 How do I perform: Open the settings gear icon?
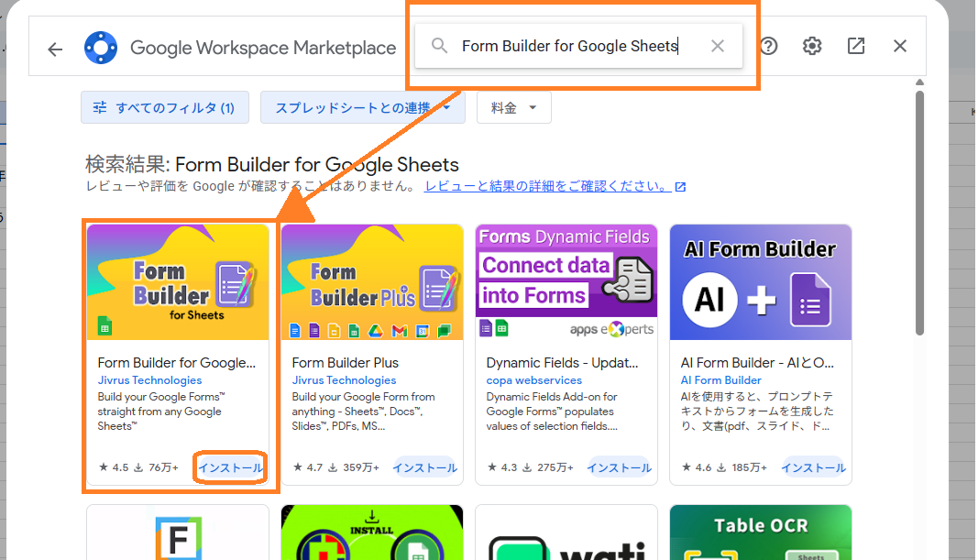811,46
